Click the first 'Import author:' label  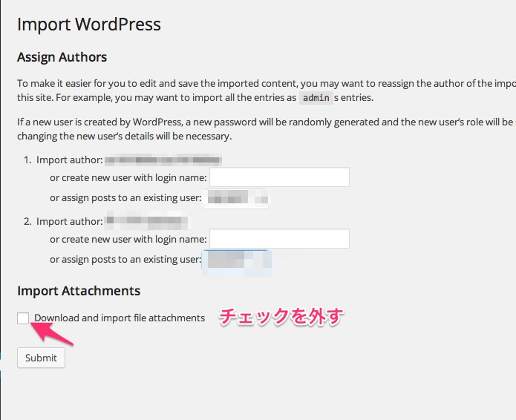click(70, 160)
